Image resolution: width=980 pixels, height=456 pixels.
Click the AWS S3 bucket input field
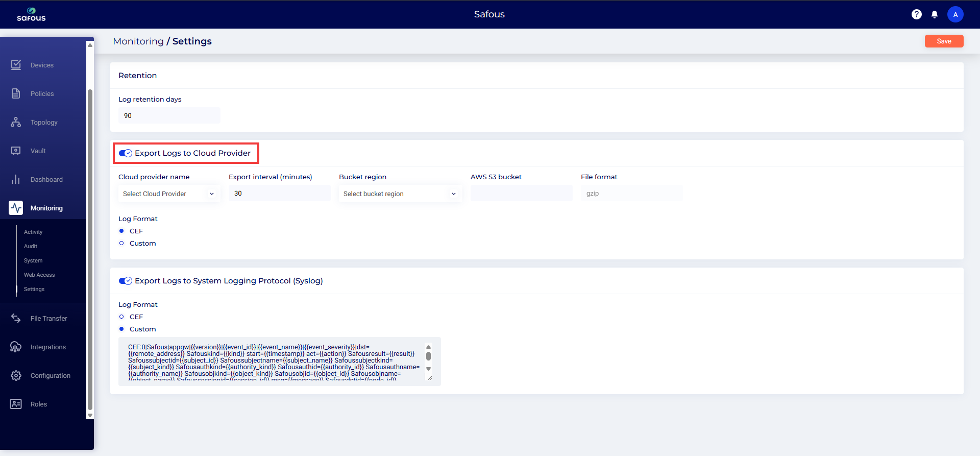(521, 194)
